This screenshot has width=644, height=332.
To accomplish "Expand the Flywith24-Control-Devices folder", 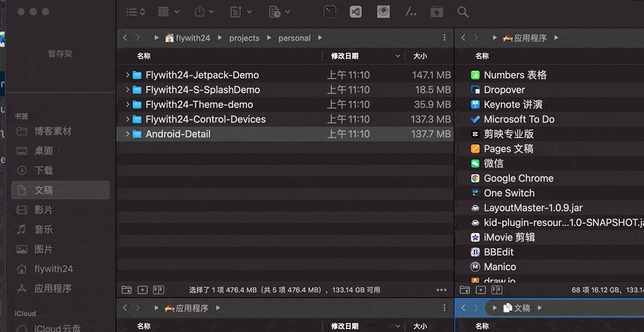I will coord(128,119).
